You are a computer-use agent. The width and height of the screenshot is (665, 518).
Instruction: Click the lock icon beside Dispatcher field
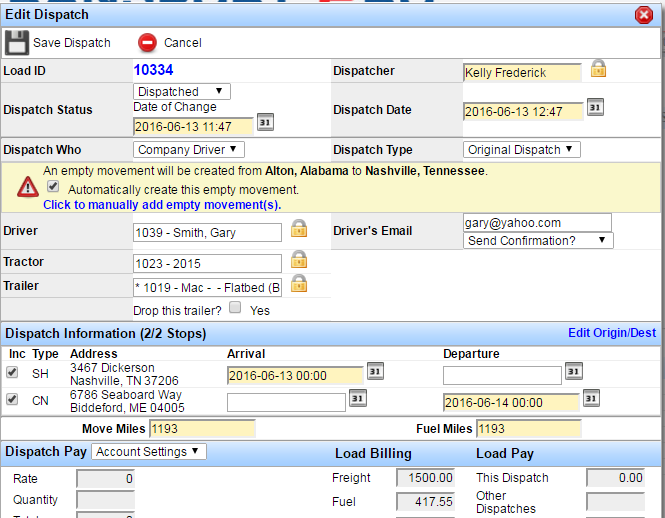click(x=598, y=69)
